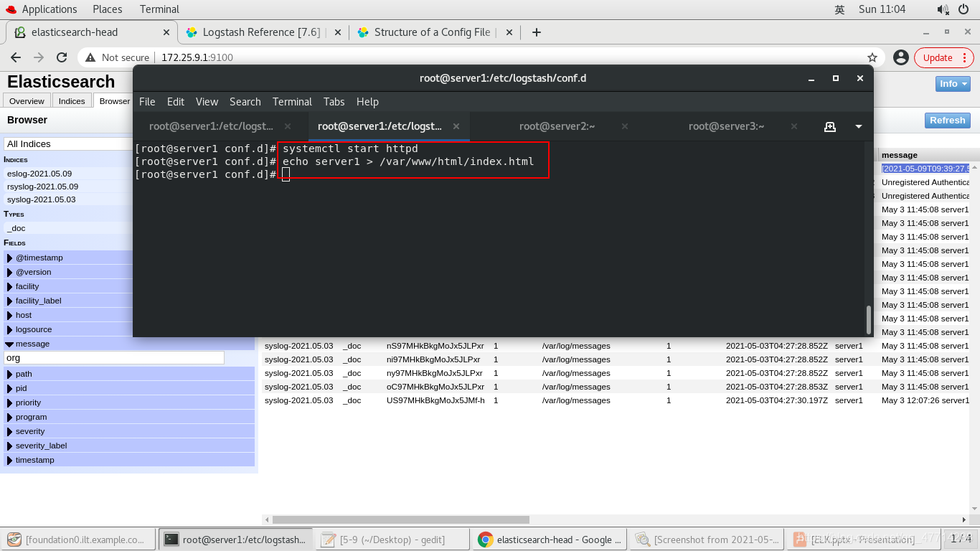Screen dimensions: 980x551
Task: Select the rsyslog-2021.05.09 index
Action: pyautogui.click(x=42, y=187)
